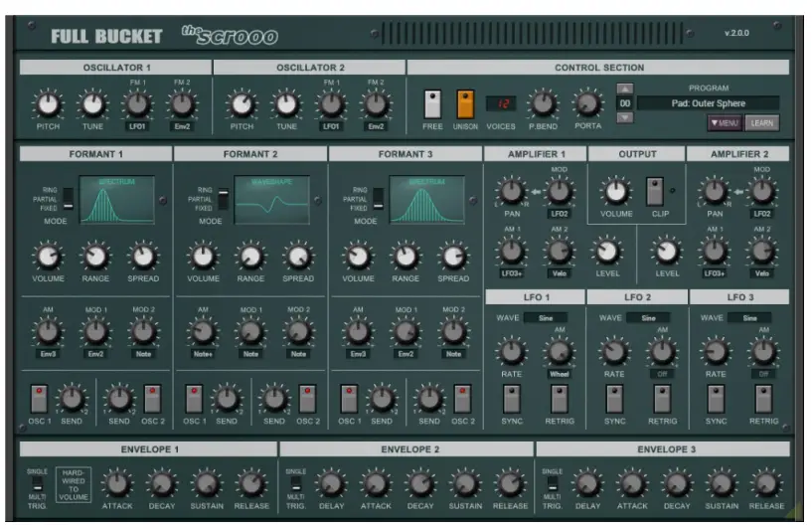Click the LFO 3 RATE knob
Viewport: 812px width, 529px height.
[x=716, y=352]
